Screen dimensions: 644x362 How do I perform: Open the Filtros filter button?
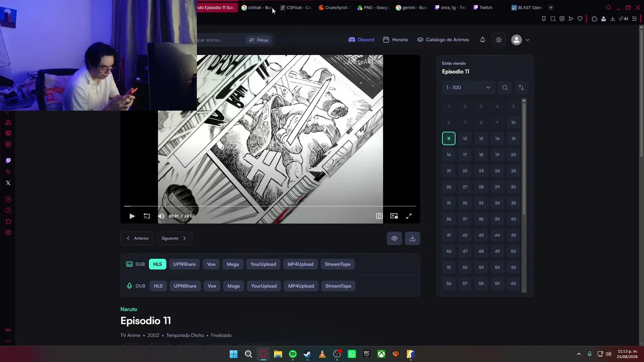pyautogui.click(x=259, y=40)
